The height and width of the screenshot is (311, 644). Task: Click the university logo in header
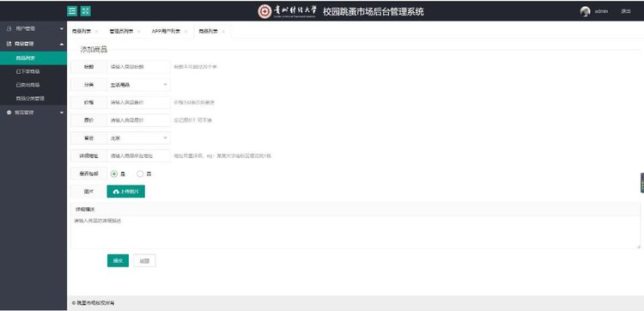tap(288, 11)
